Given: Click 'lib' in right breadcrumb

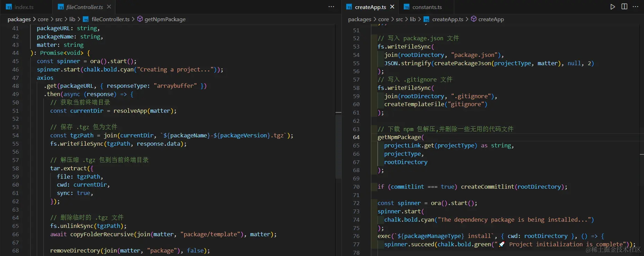Looking at the screenshot, I should (412, 19).
